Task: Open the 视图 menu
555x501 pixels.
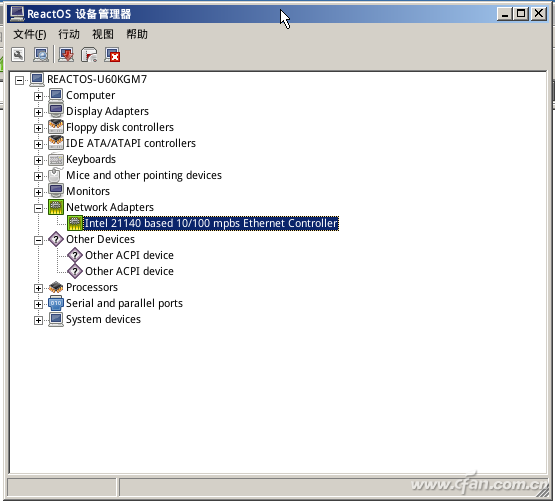Action: [103, 34]
